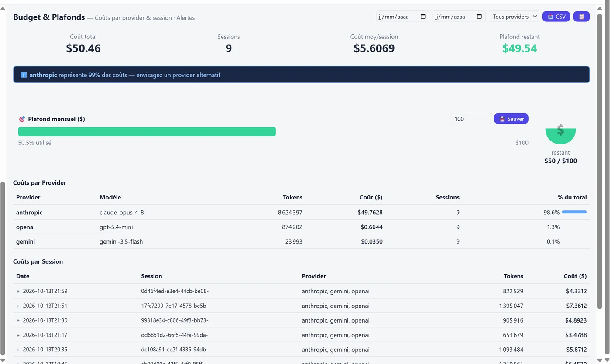Export data with the CSV button
Image resolution: width=611 pixels, height=364 pixels.
tap(556, 17)
